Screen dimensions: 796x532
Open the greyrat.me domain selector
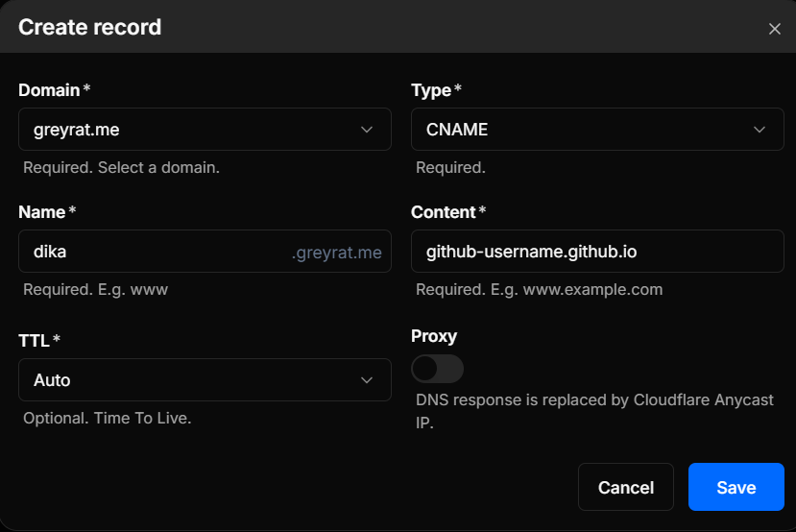[192, 130]
